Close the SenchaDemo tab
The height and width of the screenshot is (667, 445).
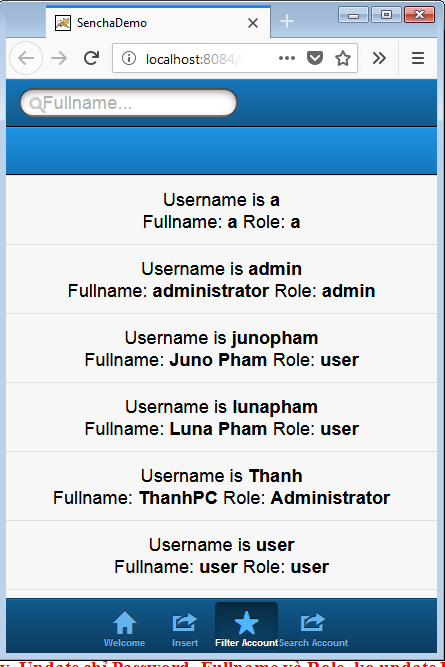tap(253, 23)
